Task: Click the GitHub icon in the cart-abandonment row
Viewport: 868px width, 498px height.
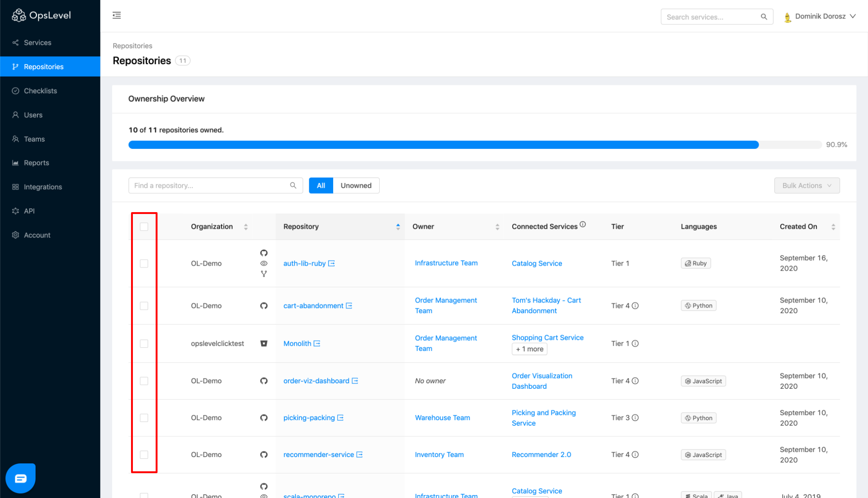Action: [264, 306]
